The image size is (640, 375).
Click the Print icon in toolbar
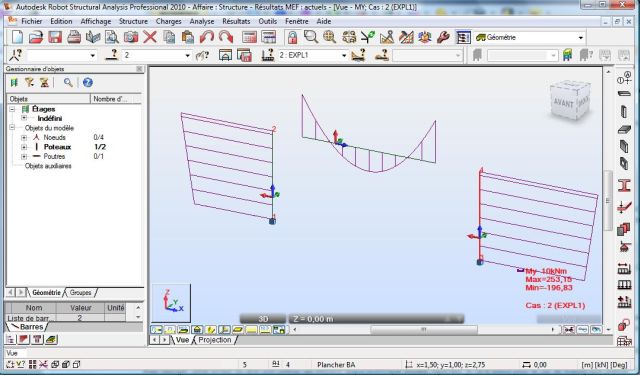point(74,38)
